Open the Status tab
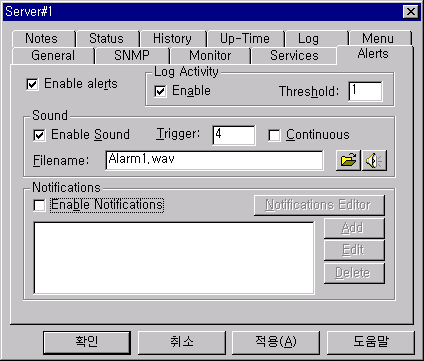 (108, 39)
